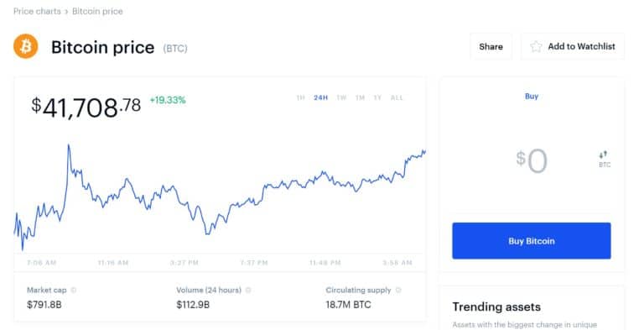
Task: Click the Buy Bitcoin button
Action: click(532, 241)
